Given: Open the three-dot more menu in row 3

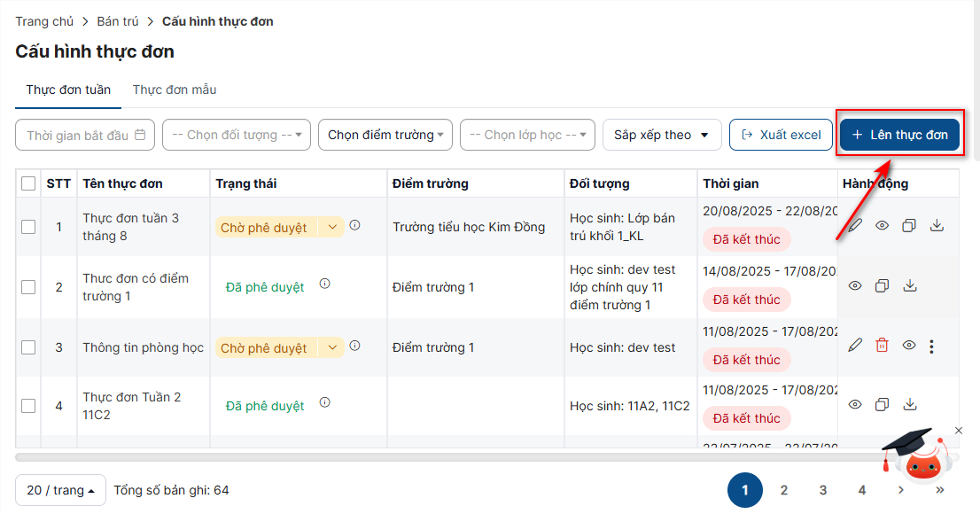Looking at the screenshot, I should tap(931, 347).
